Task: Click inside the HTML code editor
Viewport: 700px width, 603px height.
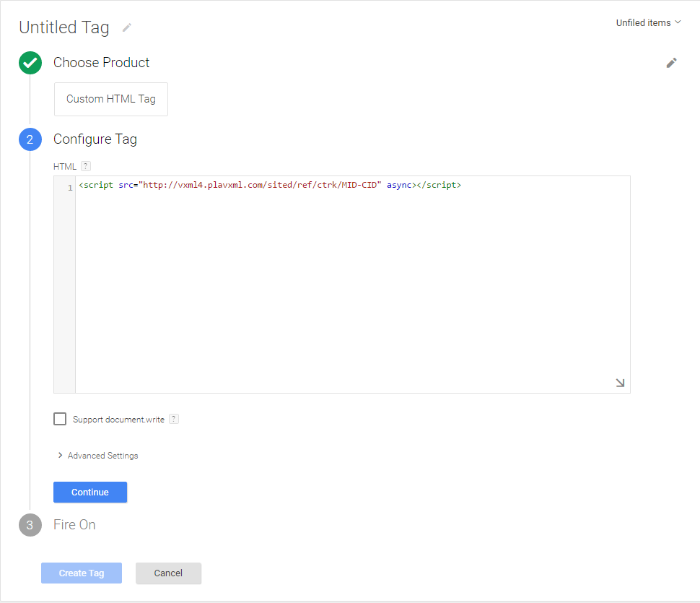Action: (x=353, y=285)
